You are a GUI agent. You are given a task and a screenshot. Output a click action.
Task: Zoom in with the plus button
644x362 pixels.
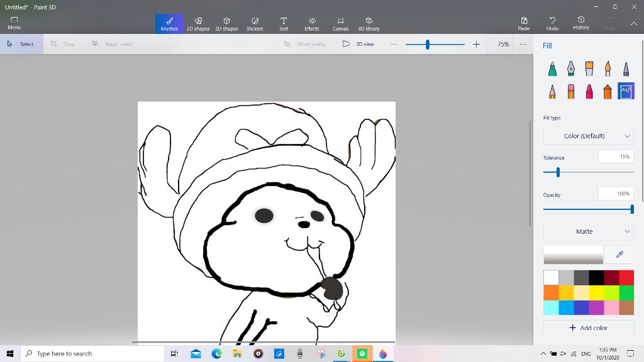476,44
